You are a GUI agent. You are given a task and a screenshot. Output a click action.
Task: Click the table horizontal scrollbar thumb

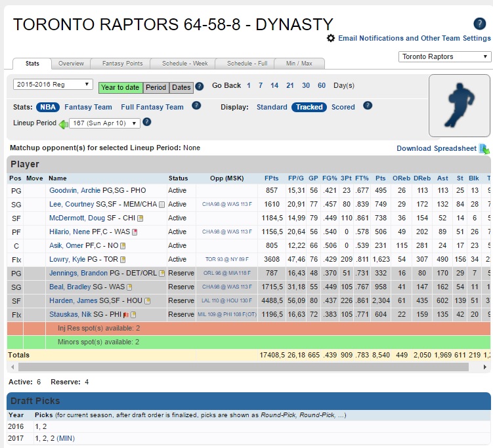click(244, 367)
